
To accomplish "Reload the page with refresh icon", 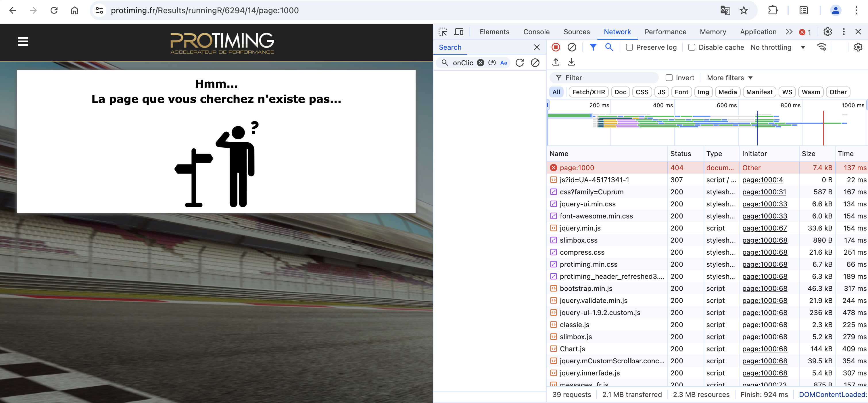I will 54,10.
